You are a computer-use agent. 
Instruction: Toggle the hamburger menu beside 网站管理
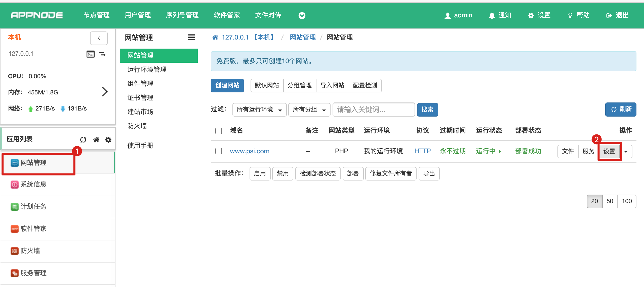(x=191, y=38)
